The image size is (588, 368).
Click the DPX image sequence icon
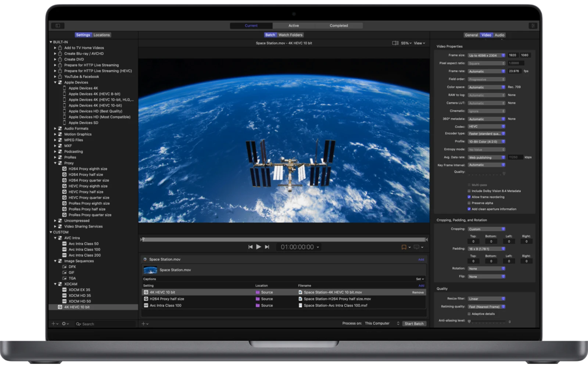(x=64, y=267)
